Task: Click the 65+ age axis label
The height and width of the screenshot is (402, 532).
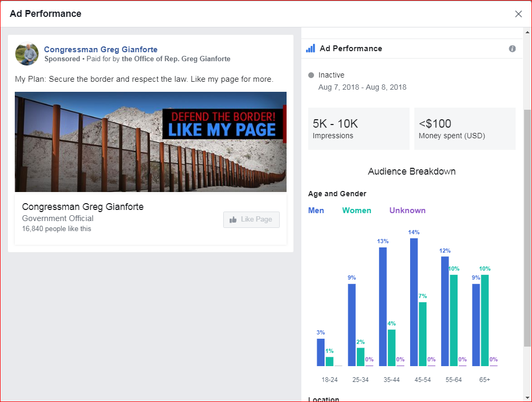Action: pos(484,380)
